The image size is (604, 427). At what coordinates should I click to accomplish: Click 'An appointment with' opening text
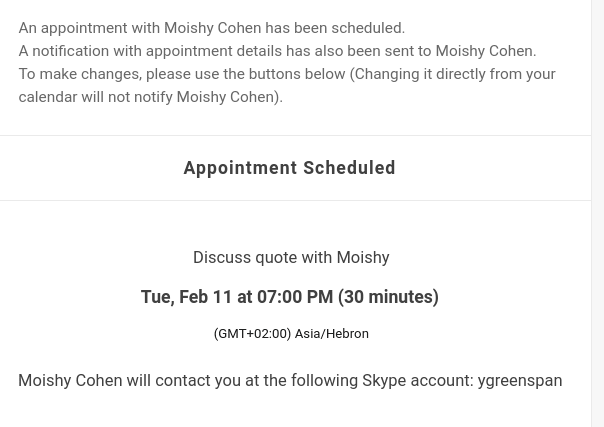89,28
